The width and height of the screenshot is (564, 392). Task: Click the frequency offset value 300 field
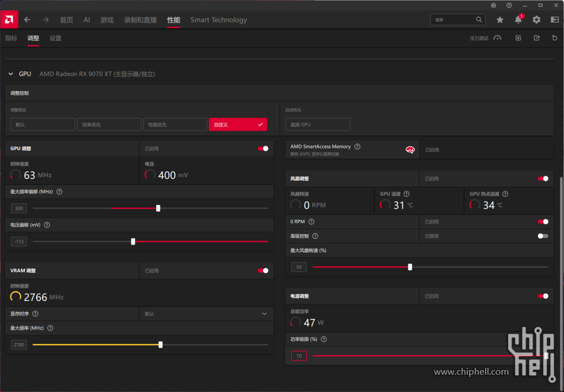(x=18, y=208)
